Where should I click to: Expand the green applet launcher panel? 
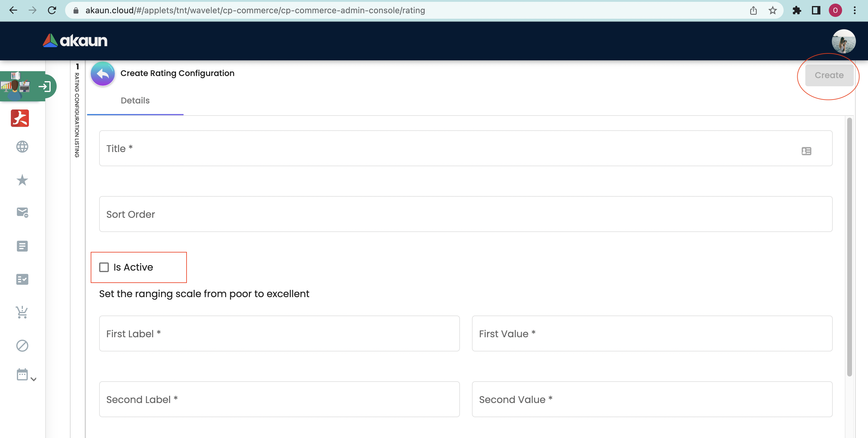coord(45,87)
